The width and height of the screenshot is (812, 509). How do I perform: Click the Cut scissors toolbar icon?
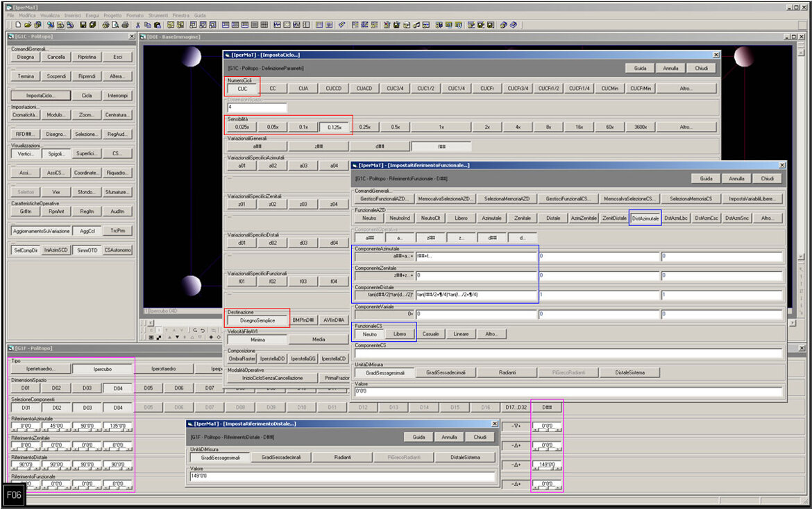click(138, 25)
